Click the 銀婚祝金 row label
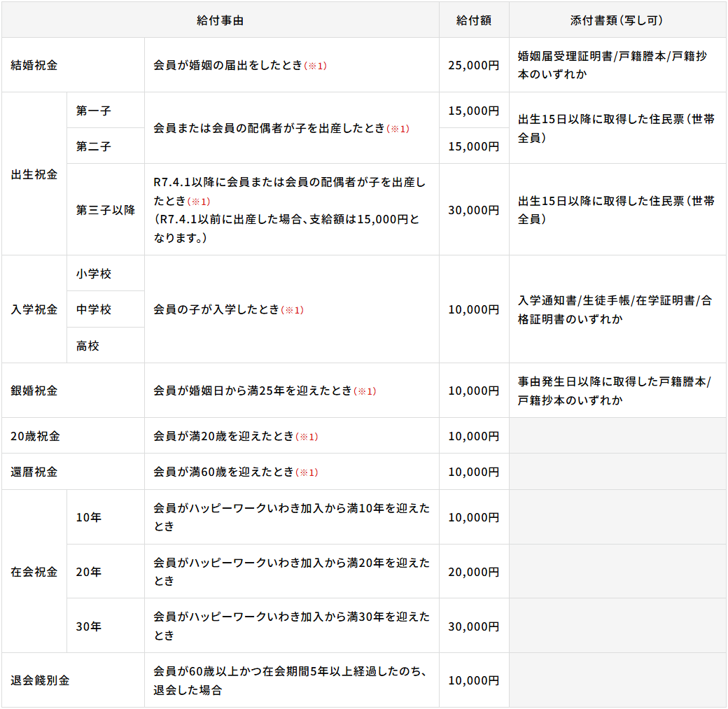Image resolution: width=728 pixels, height=709 pixels. click(34, 391)
